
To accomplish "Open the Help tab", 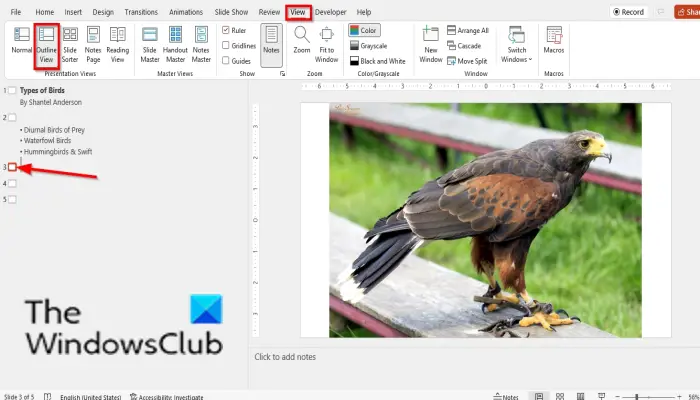I will [x=364, y=12].
